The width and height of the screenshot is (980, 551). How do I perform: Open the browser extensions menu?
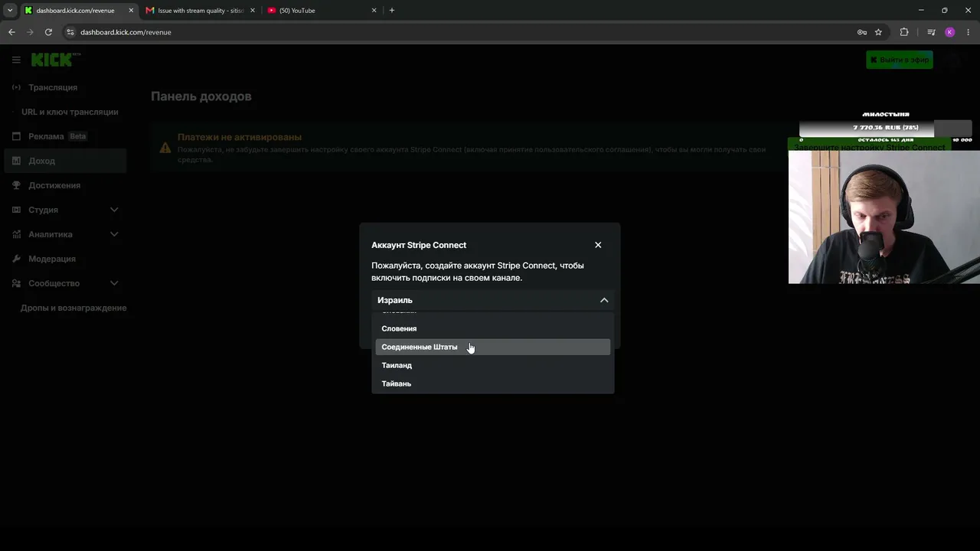click(904, 32)
